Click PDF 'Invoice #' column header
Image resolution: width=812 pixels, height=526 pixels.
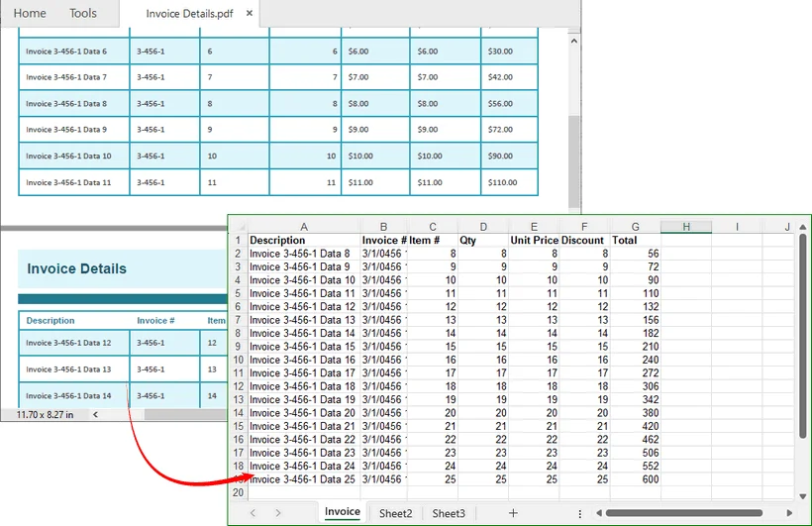(155, 320)
